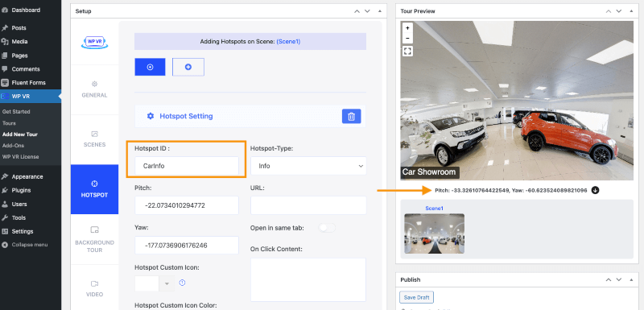Switch to the Video tab

coord(94,288)
